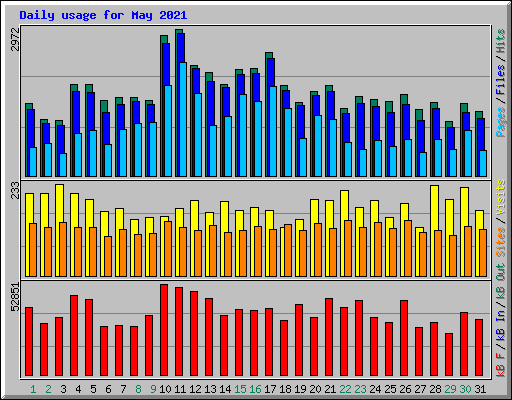The width and height of the screenshot is (512, 400).
Task: Select the dark blue files bar for day 10
Action: click(166, 64)
